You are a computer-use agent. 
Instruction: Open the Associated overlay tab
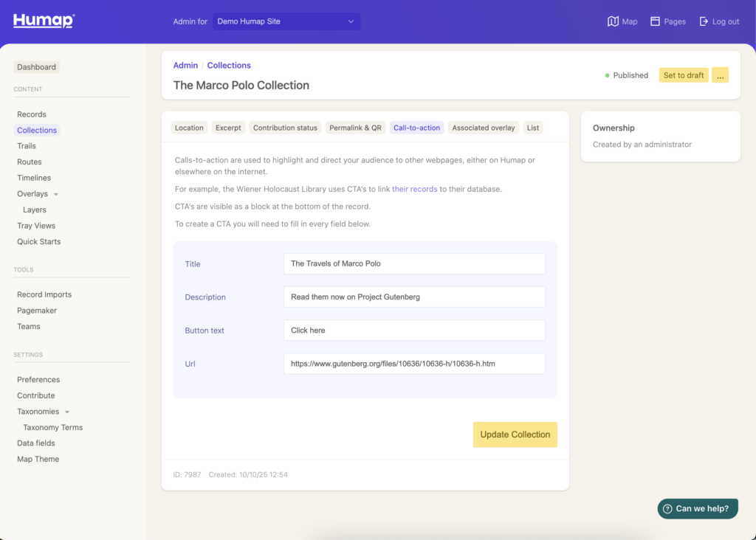[x=483, y=128]
